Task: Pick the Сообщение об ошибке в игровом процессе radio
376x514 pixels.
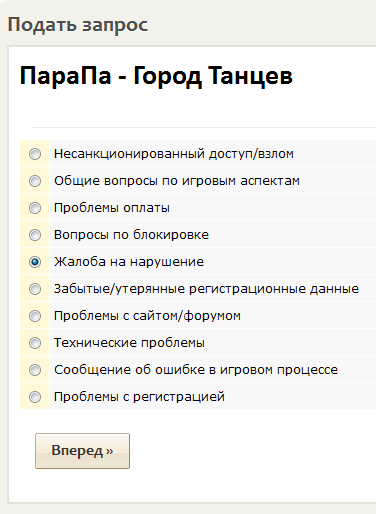Action: coord(35,370)
